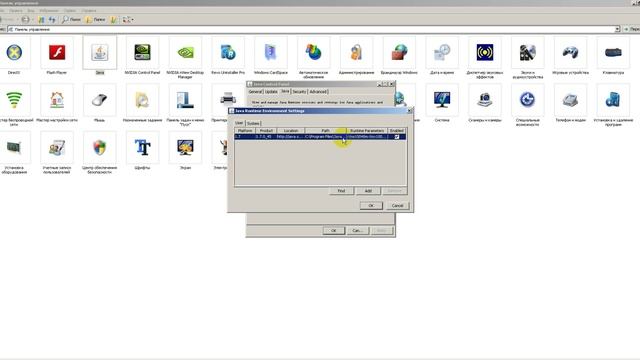Open the address bar dropdown arrow

[618, 29]
